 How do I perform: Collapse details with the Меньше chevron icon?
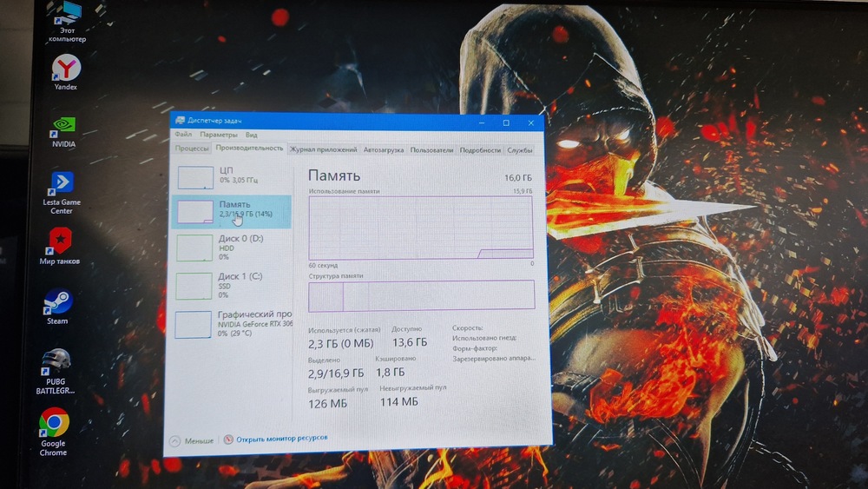[x=175, y=441]
